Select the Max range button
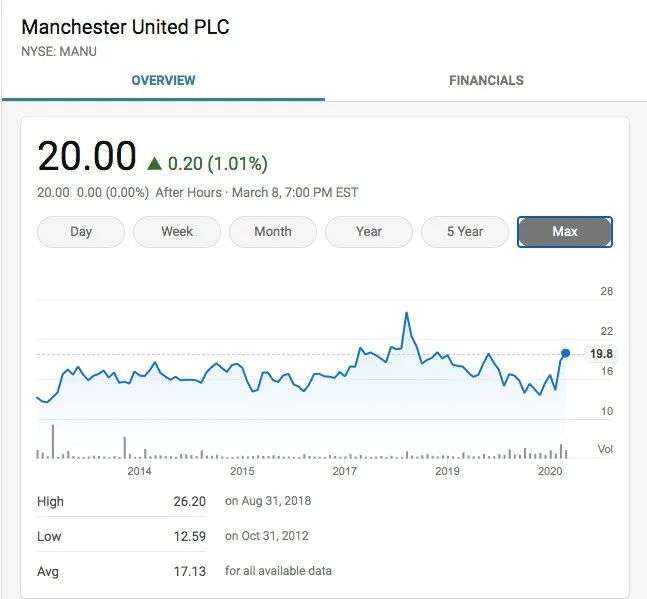The image size is (647, 599). (x=565, y=232)
